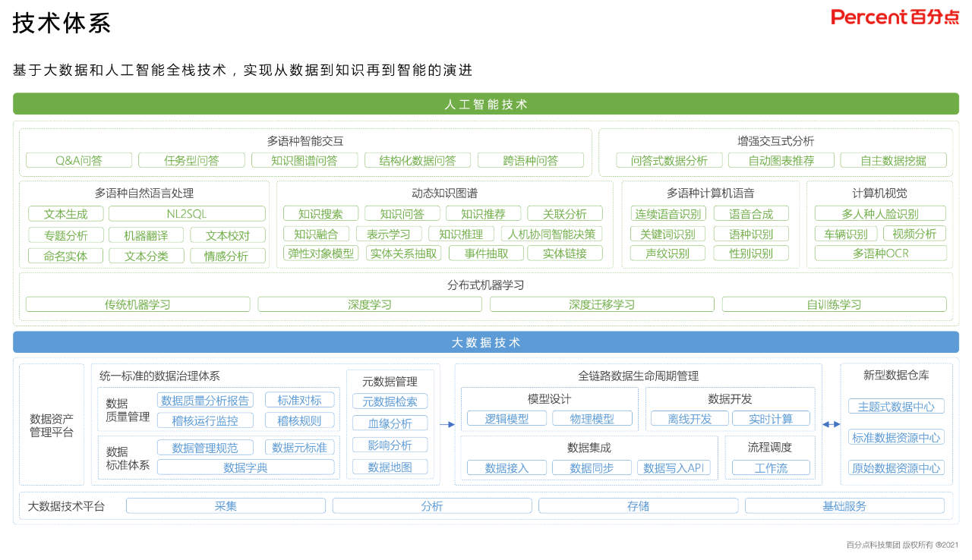Select the 工作流 box
972x560 pixels.
[771, 468]
